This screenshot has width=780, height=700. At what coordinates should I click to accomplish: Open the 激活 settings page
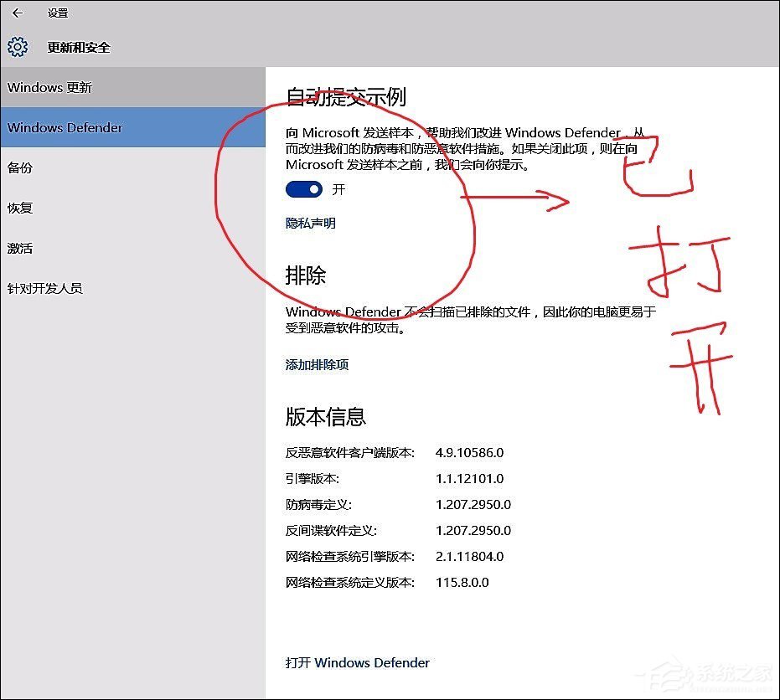click(18, 248)
